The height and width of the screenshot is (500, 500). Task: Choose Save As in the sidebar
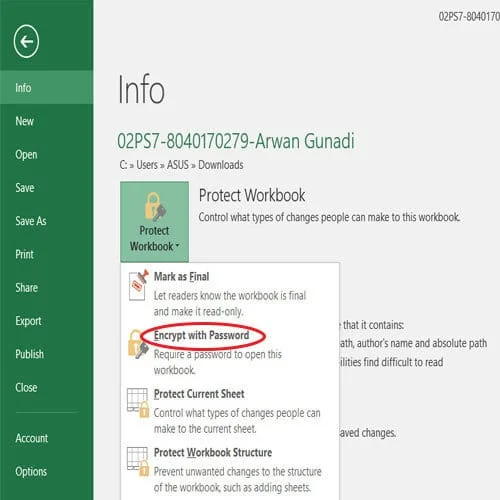click(x=47, y=221)
